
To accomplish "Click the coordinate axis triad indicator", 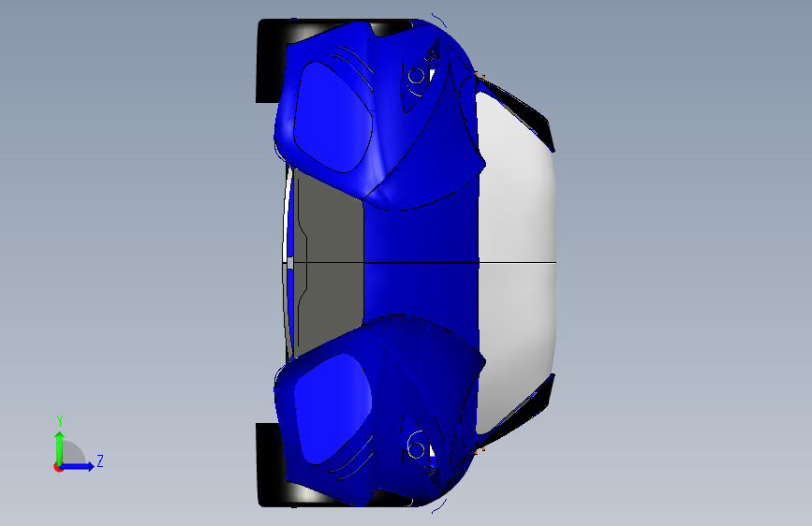I will pos(78,444).
